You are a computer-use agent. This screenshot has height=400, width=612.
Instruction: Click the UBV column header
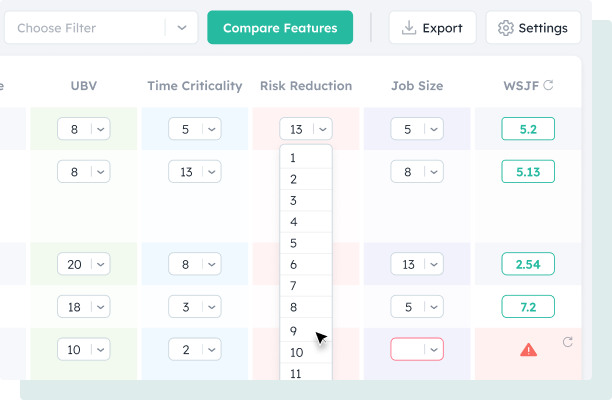(84, 85)
